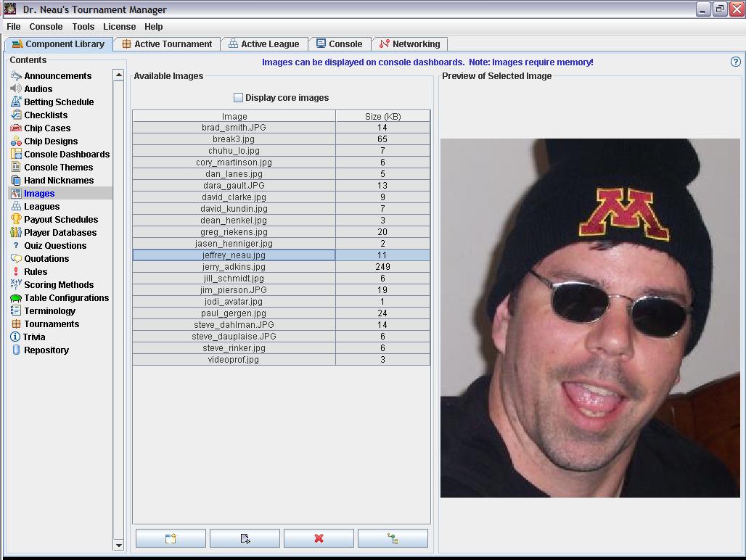Enable the Display core images checkbox
The width and height of the screenshot is (746, 560).
click(238, 97)
